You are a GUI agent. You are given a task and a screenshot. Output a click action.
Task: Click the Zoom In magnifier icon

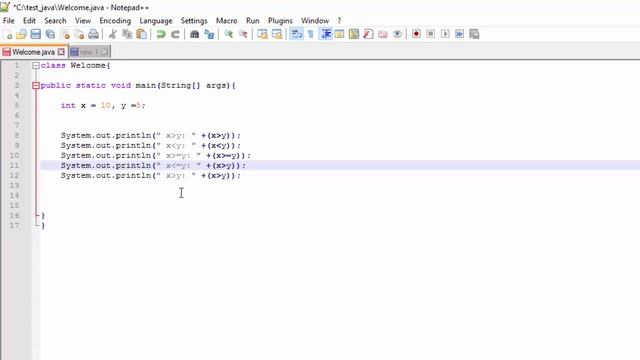[x=229, y=34]
